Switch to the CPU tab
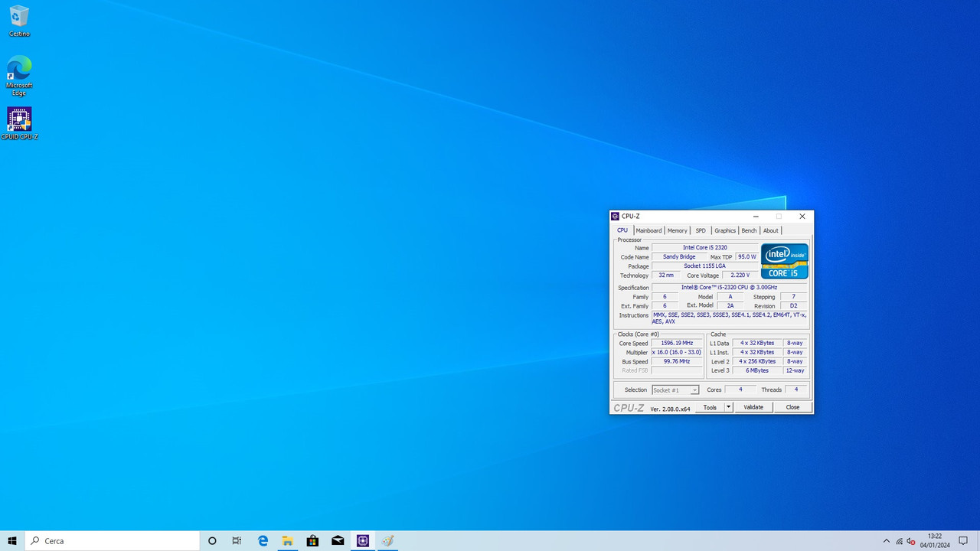Viewport: 980px width, 551px height. [x=622, y=230]
